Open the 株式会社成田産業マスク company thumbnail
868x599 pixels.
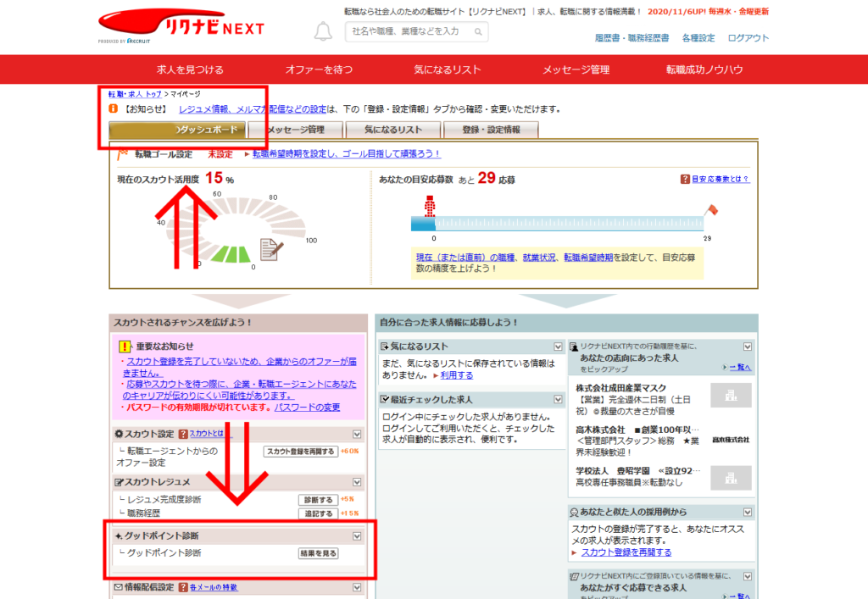731,396
